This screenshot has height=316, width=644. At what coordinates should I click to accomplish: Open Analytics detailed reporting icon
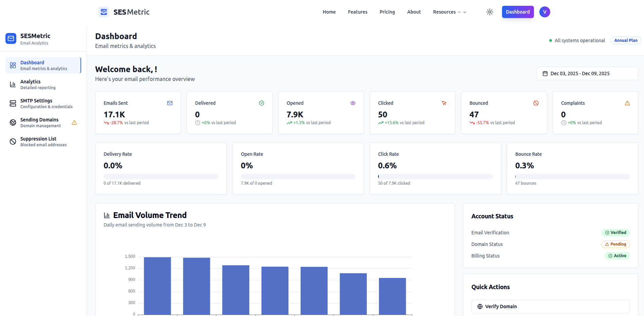(13, 84)
